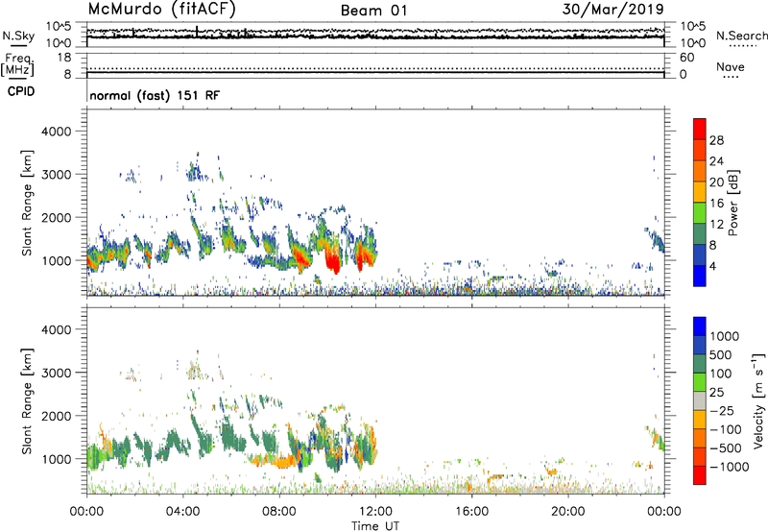This screenshot has width=768, height=532.
Task: Click the velocity colorbar value -25
Action: (721, 411)
